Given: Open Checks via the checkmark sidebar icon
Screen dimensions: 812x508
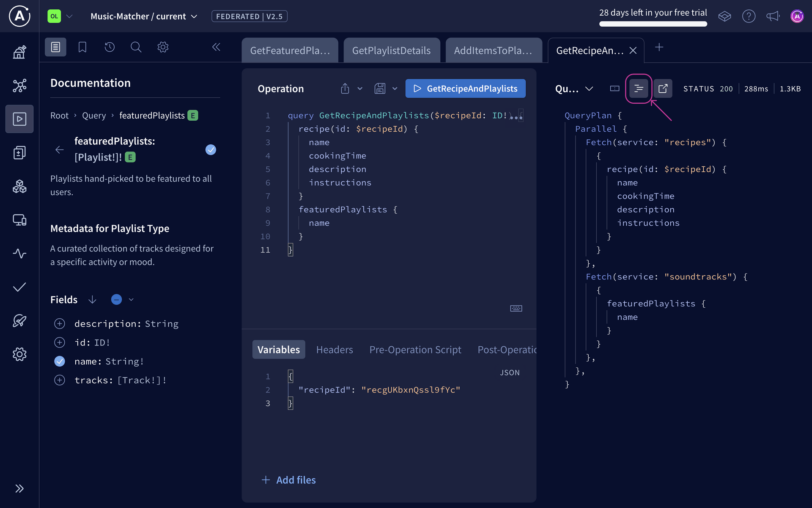Looking at the screenshot, I should pos(19,287).
